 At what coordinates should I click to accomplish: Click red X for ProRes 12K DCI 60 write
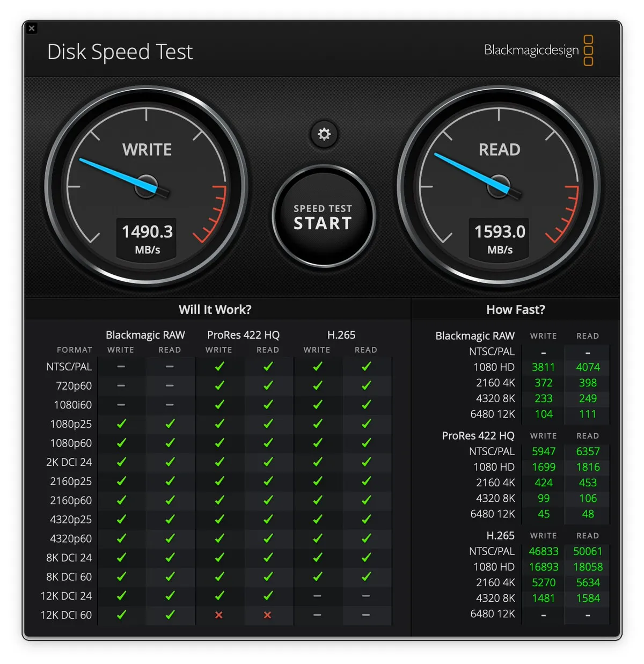(x=219, y=615)
